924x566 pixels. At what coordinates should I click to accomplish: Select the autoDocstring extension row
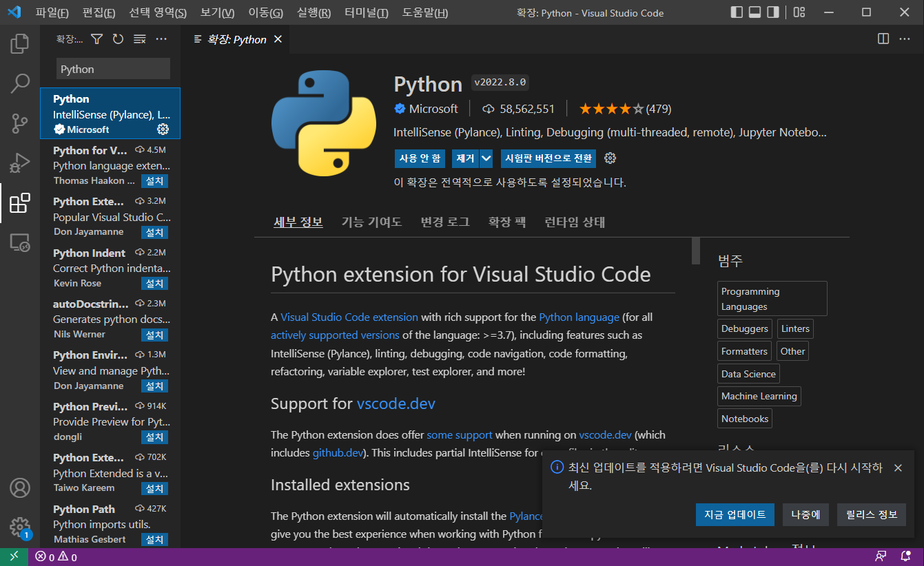110,319
